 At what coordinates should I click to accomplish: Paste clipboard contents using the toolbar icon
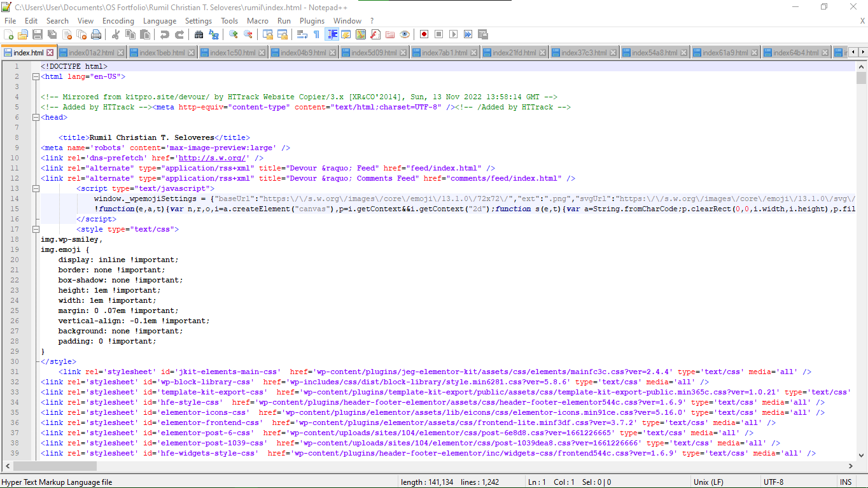tap(146, 34)
